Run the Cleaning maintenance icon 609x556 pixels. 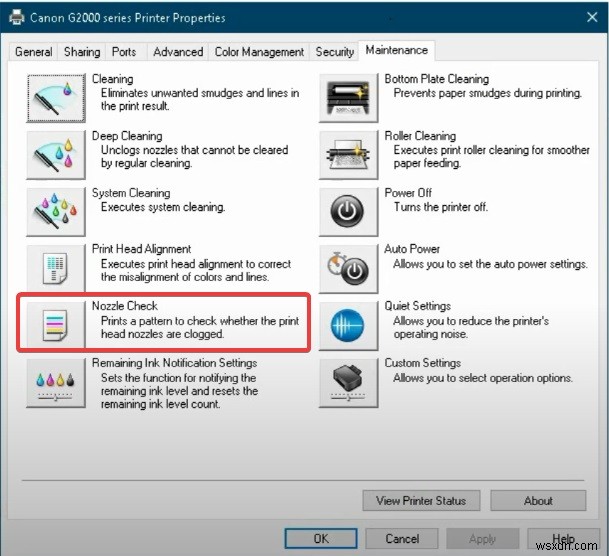(x=56, y=98)
